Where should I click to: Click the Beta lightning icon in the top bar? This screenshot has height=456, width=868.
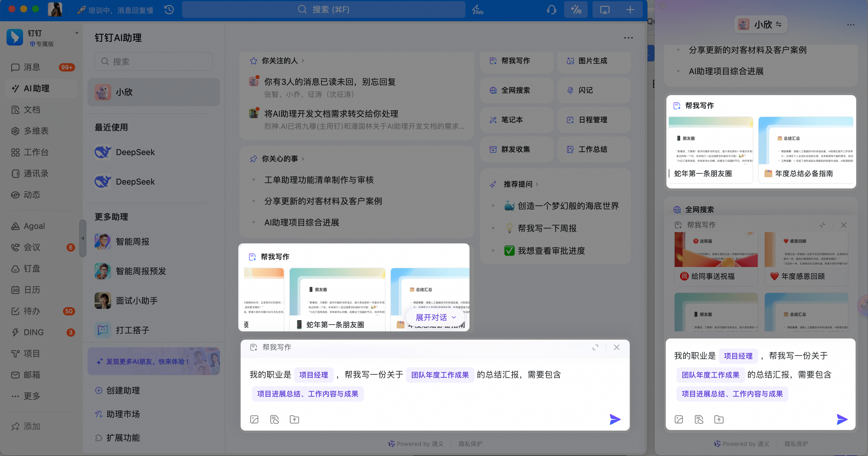coord(477,10)
